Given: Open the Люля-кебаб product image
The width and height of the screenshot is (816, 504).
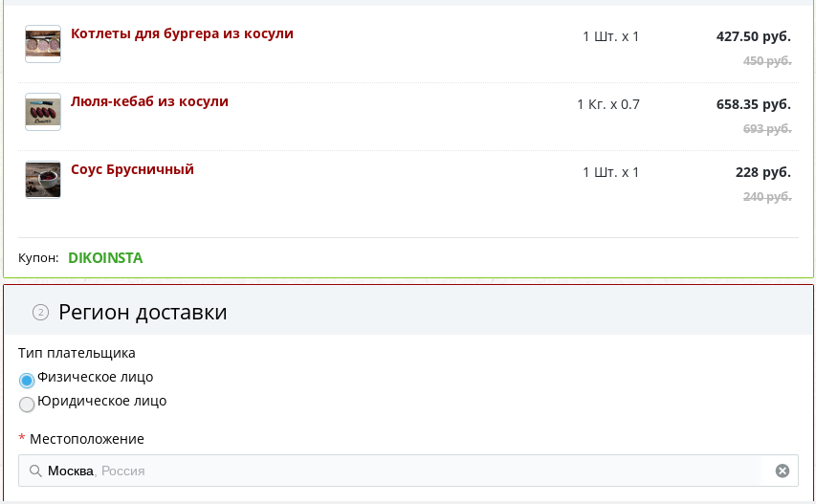Looking at the screenshot, I should click(x=43, y=112).
